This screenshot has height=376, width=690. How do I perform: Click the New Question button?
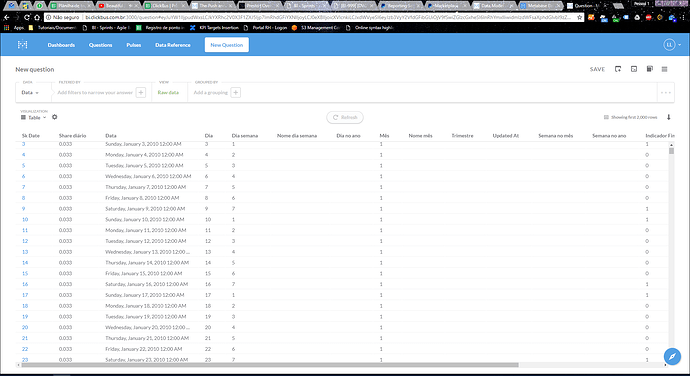(x=227, y=45)
